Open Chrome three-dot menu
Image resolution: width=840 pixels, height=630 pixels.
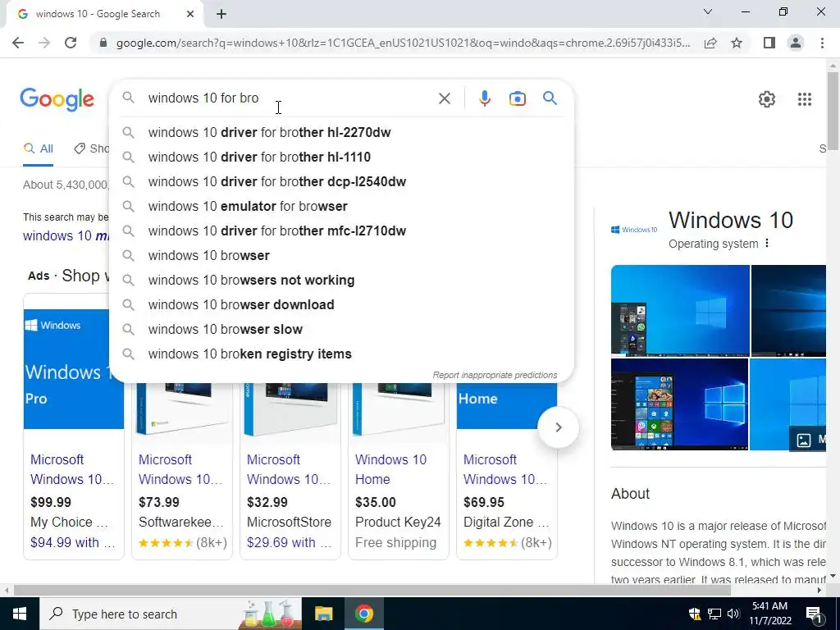822,43
